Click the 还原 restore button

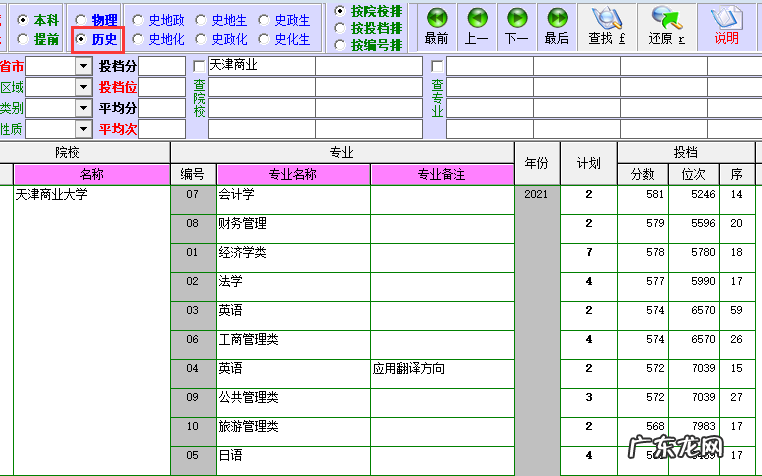click(667, 27)
